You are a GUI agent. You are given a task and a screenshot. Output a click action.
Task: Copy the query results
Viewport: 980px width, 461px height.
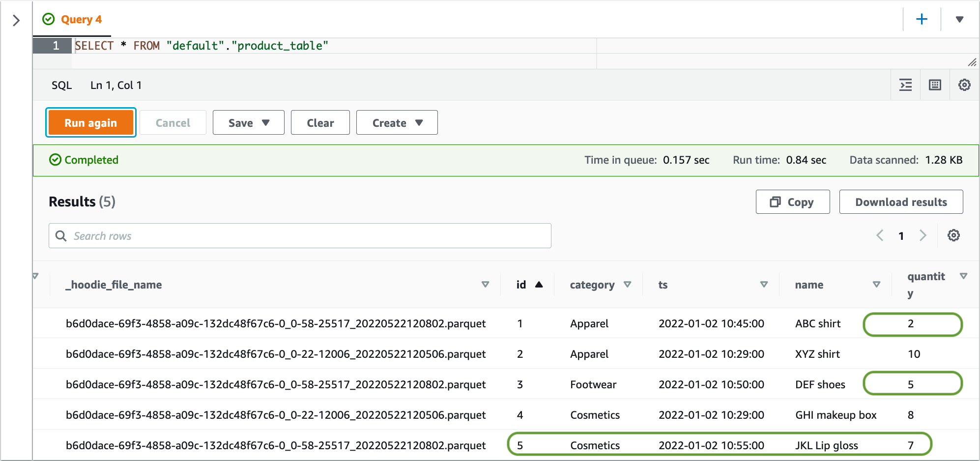pos(792,202)
